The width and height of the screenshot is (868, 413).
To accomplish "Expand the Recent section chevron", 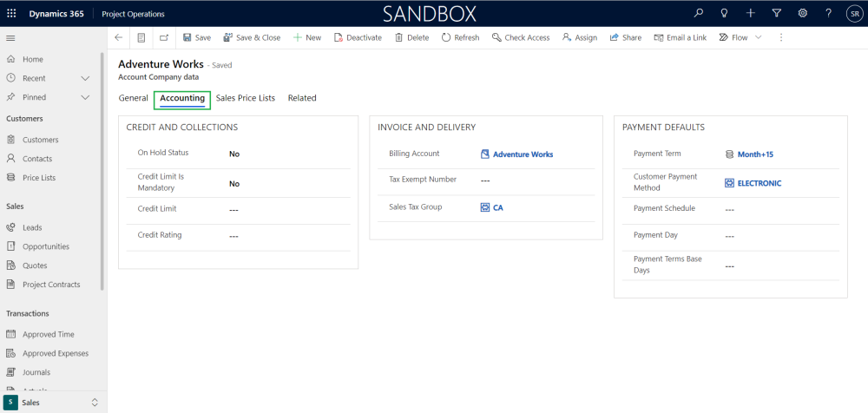I will tap(85, 79).
